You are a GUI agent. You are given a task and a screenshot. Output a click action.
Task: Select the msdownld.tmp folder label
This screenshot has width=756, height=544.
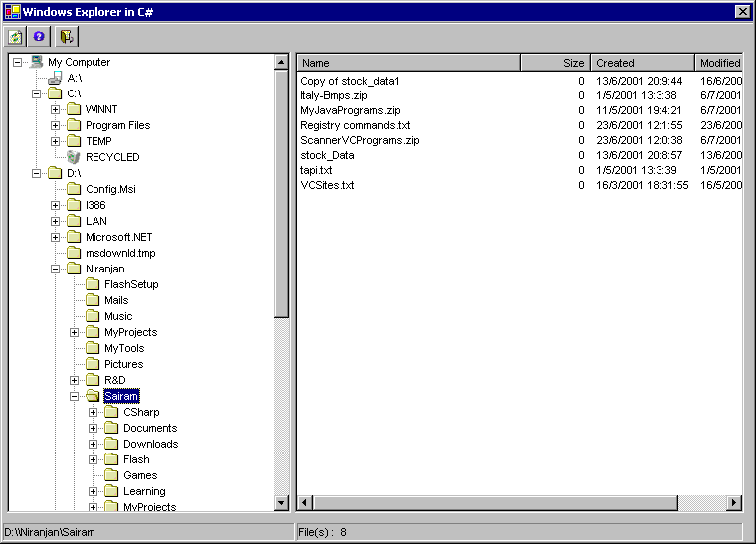pos(120,253)
